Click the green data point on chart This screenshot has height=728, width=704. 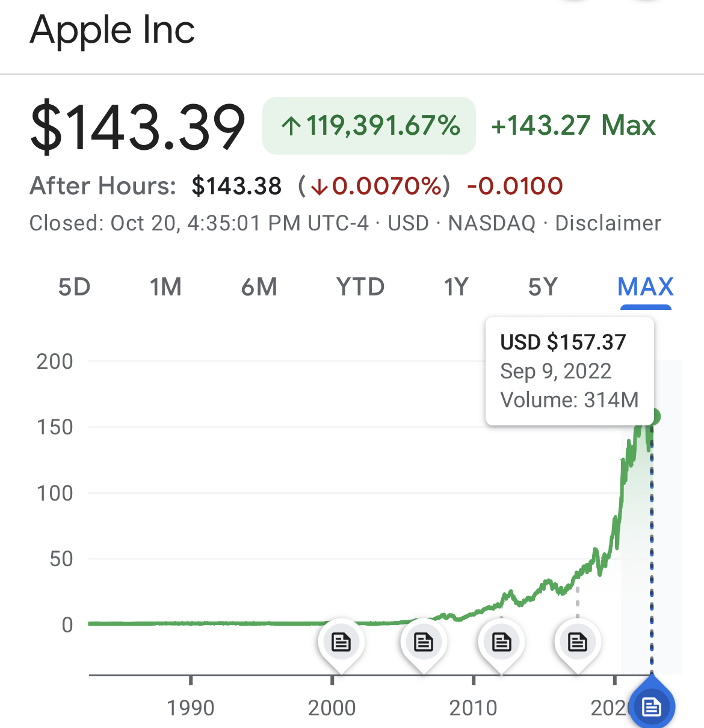(x=653, y=416)
